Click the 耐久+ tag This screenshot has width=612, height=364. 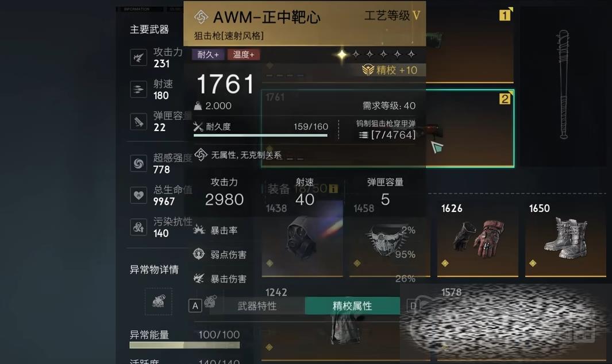[207, 55]
